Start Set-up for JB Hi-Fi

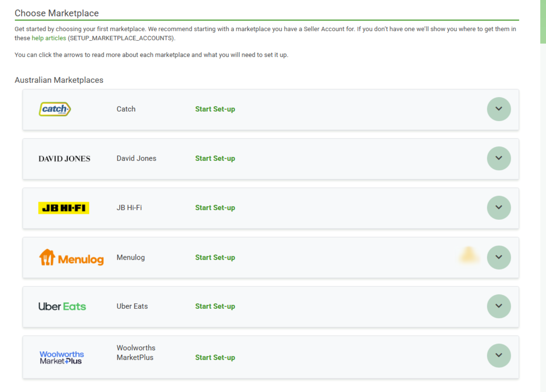pos(215,207)
